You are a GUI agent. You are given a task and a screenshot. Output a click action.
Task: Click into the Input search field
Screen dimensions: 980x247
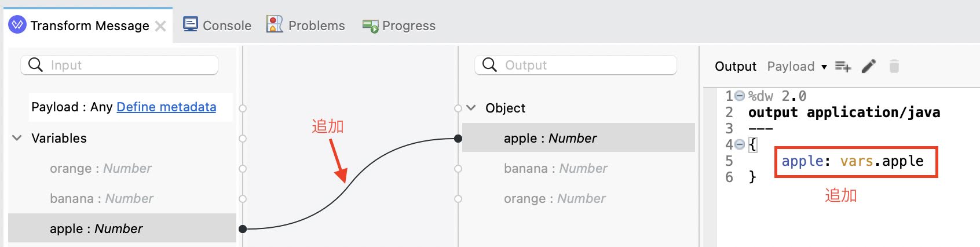tap(119, 65)
